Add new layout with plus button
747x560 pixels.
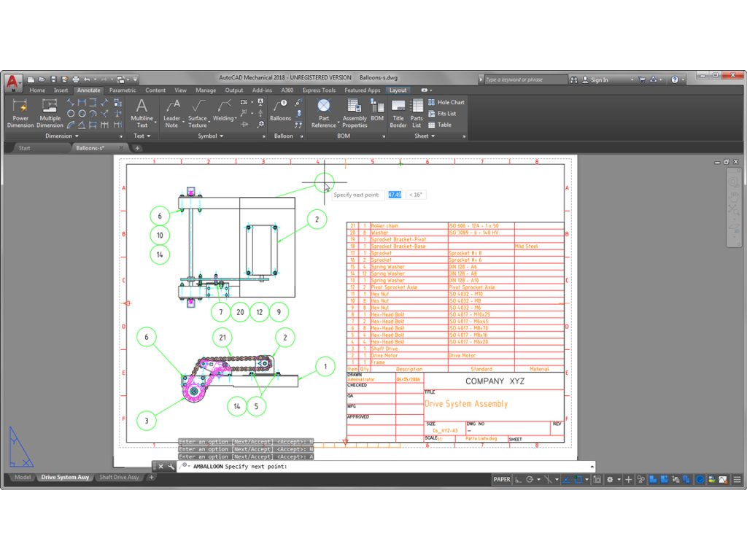[152, 477]
